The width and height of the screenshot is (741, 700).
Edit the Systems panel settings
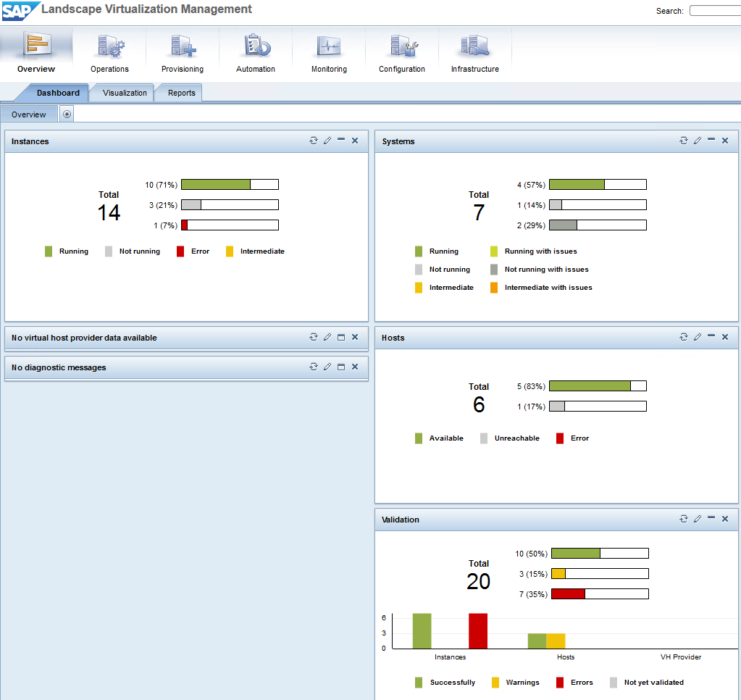pyautogui.click(x=698, y=141)
